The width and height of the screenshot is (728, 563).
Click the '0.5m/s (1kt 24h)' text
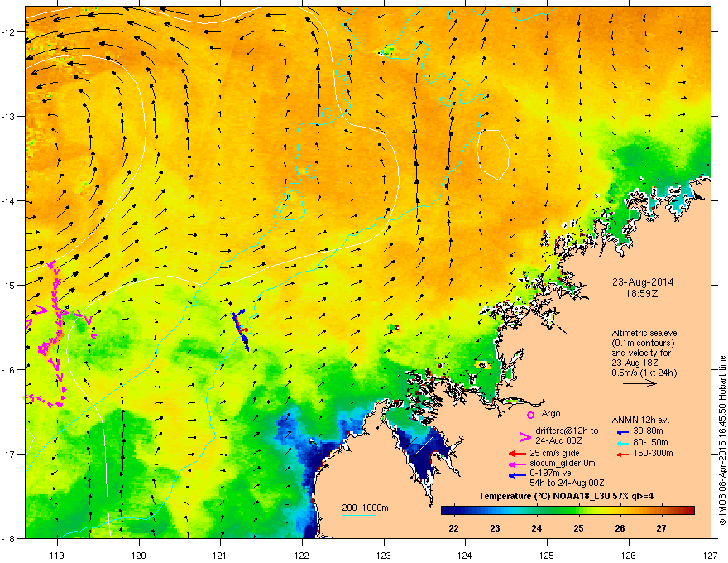(644, 373)
